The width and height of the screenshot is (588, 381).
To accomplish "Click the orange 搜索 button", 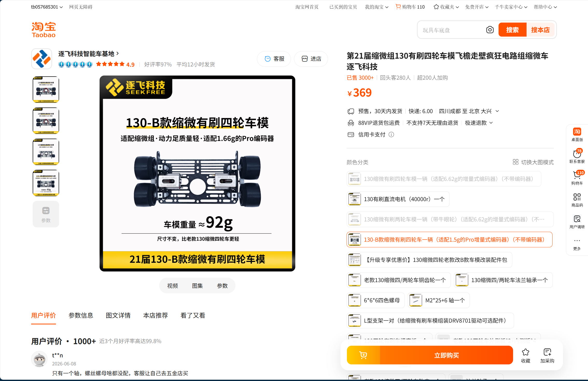I will [513, 30].
